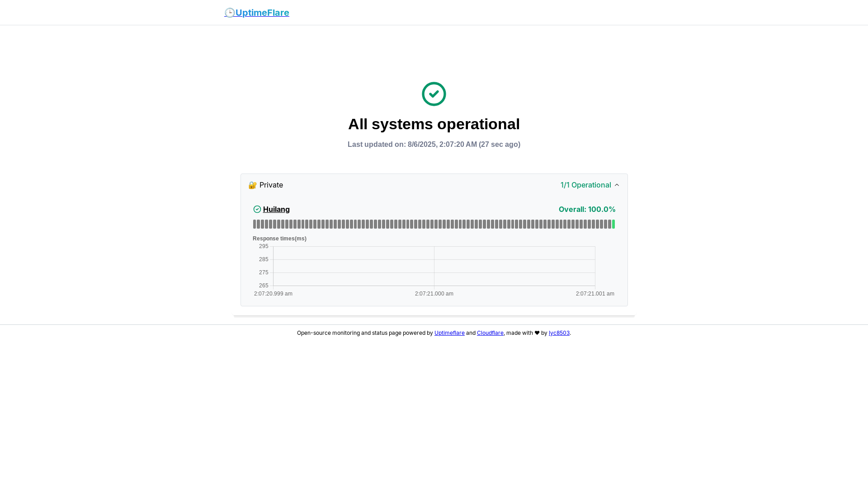Image resolution: width=868 pixels, height=488 pixels.
Task: Open the UptimeFlare header logo link
Action: tap(257, 13)
